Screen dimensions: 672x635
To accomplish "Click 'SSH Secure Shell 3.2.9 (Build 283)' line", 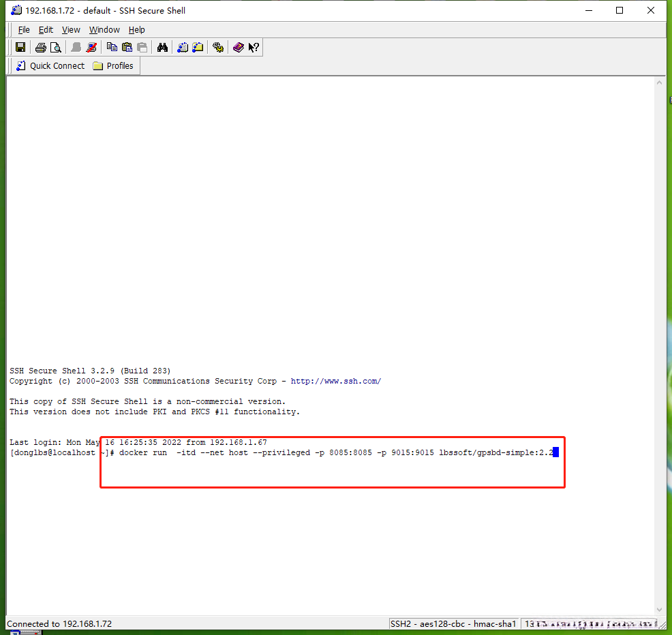I will coord(90,371).
